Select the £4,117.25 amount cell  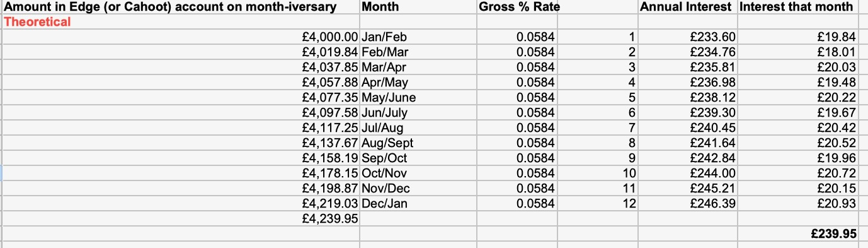tap(181, 128)
